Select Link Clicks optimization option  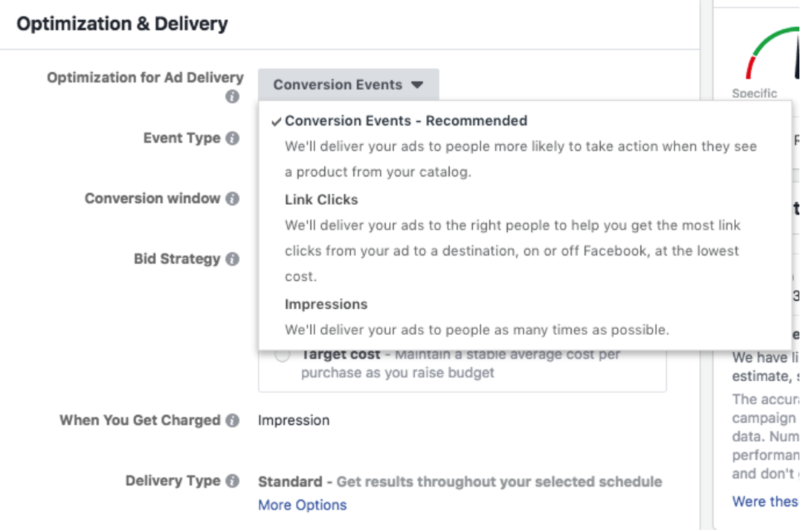(321, 200)
